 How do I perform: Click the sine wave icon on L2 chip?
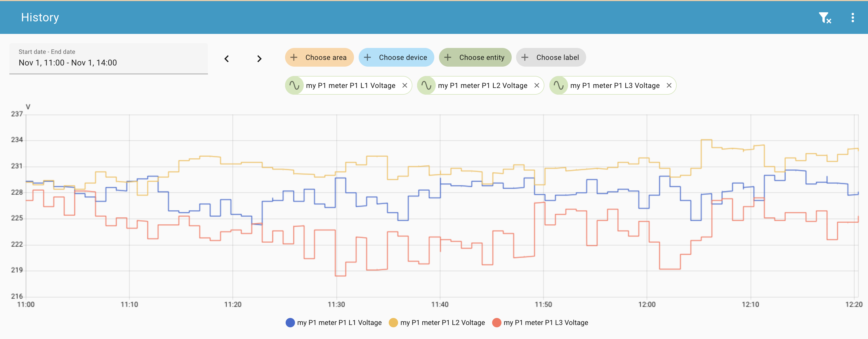tap(427, 85)
